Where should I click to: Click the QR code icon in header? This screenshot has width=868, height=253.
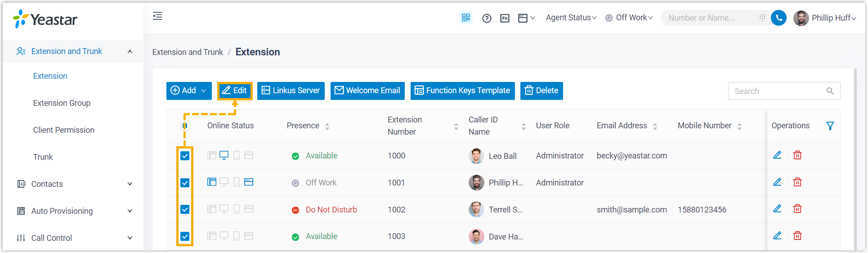pyautogui.click(x=465, y=18)
